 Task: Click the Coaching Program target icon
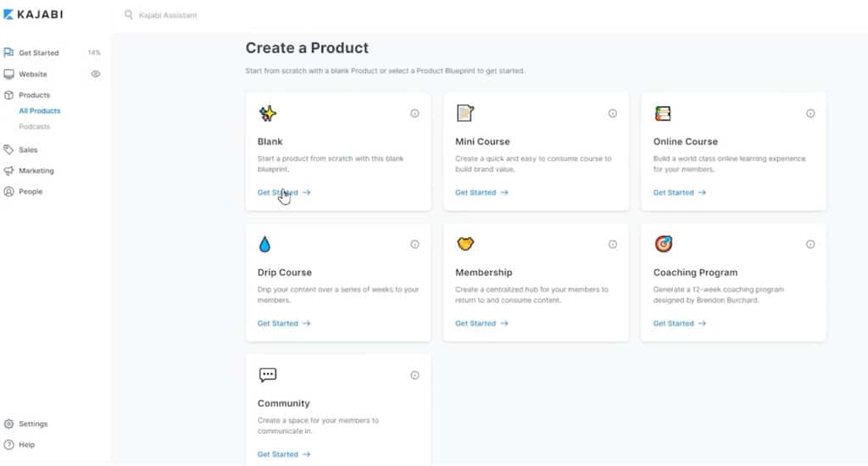click(664, 244)
